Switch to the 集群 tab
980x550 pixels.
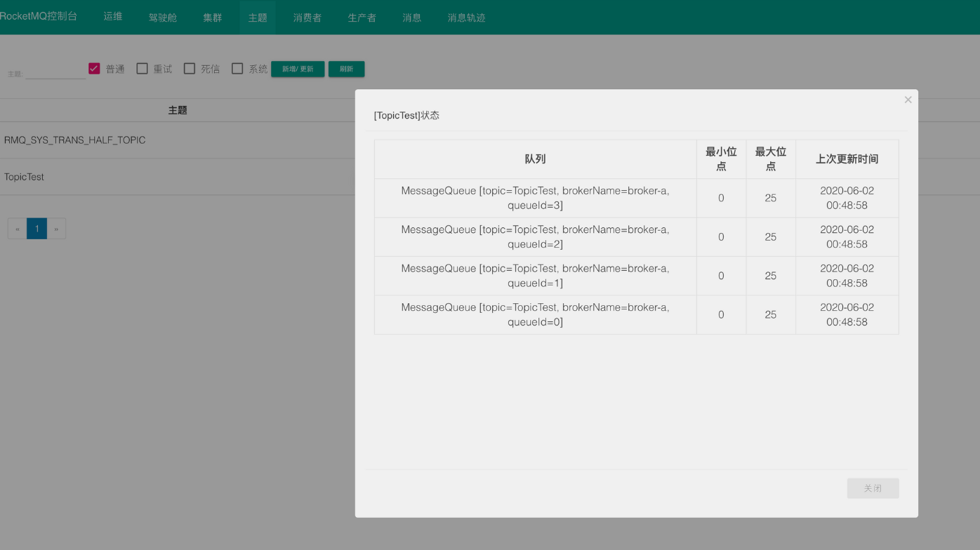(213, 18)
